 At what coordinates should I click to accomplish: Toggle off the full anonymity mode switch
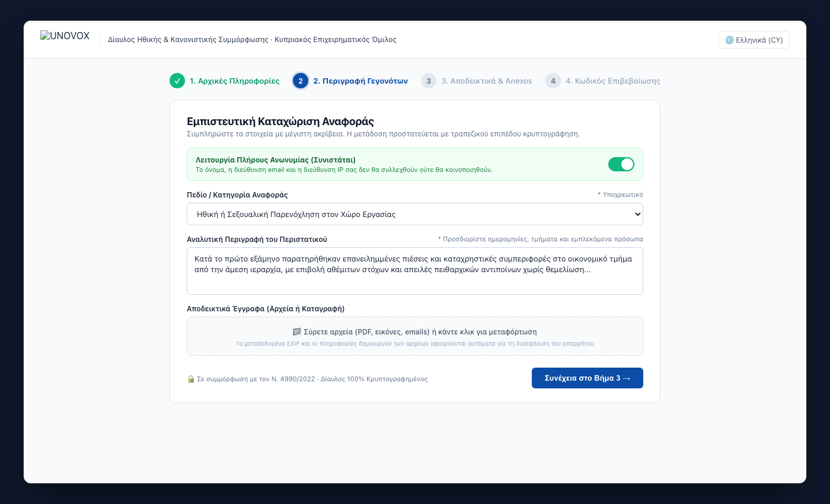pyautogui.click(x=621, y=164)
